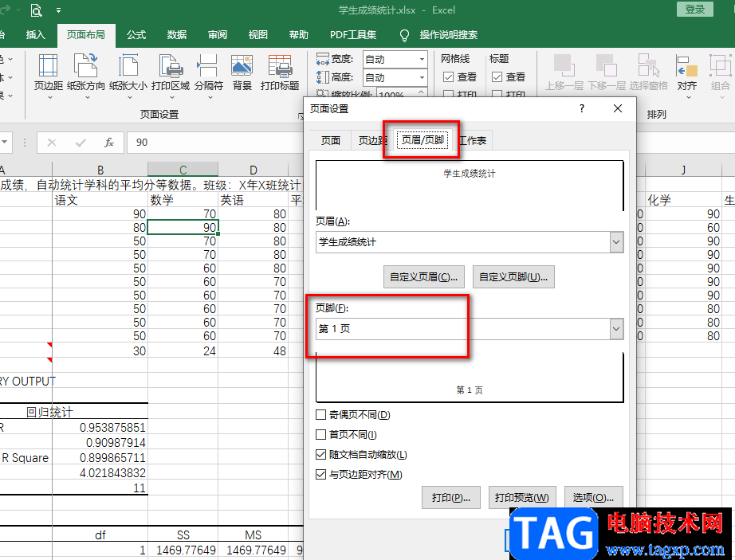
Task: Enable different odd and even pages (奇偶页不同)
Action: 321,415
